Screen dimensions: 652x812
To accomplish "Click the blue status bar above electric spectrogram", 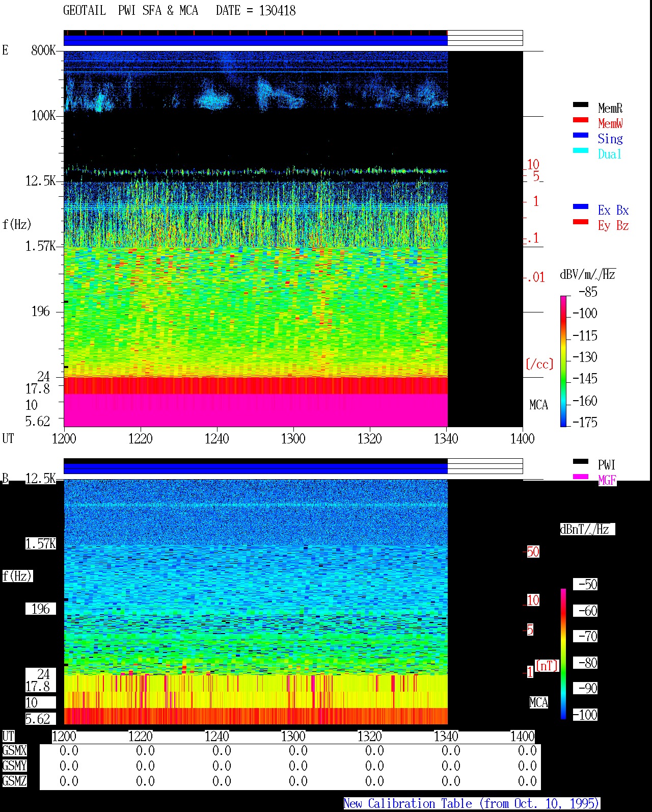I will [x=256, y=40].
